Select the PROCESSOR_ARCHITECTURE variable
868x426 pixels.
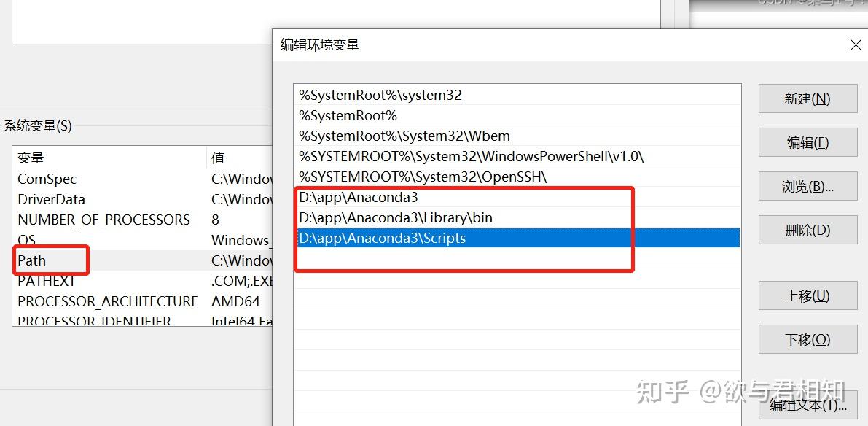(x=107, y=301)
